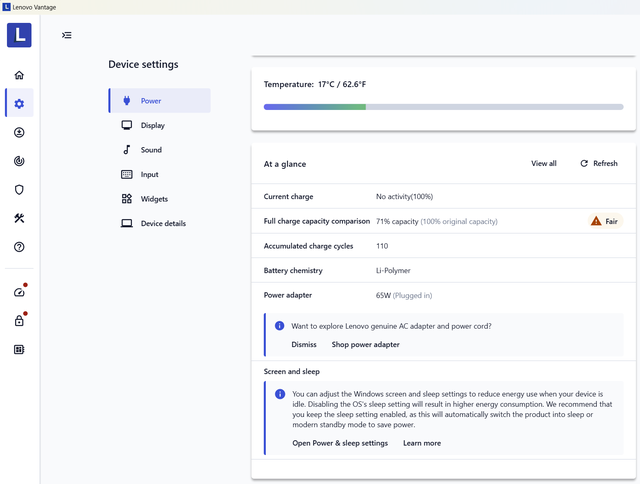Open the Sound settings section
The height and width of the screenshot is (484, 640).
pyautogui.click(x=151, y=150)
